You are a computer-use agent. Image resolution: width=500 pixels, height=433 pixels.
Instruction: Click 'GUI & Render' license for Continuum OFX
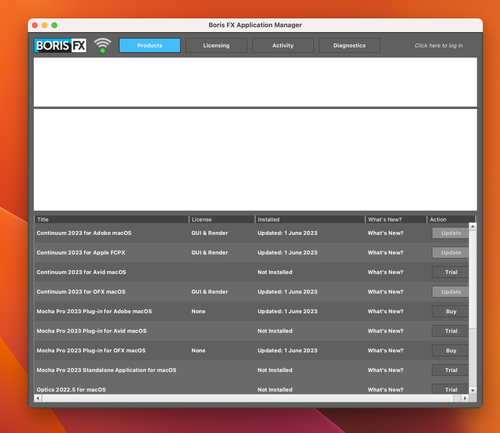click(x=210, y=292)
